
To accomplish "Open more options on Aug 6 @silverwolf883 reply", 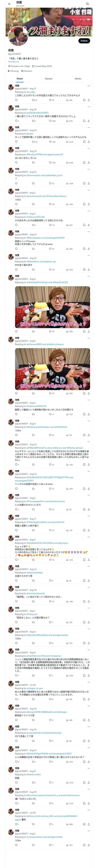I will 89,338.
